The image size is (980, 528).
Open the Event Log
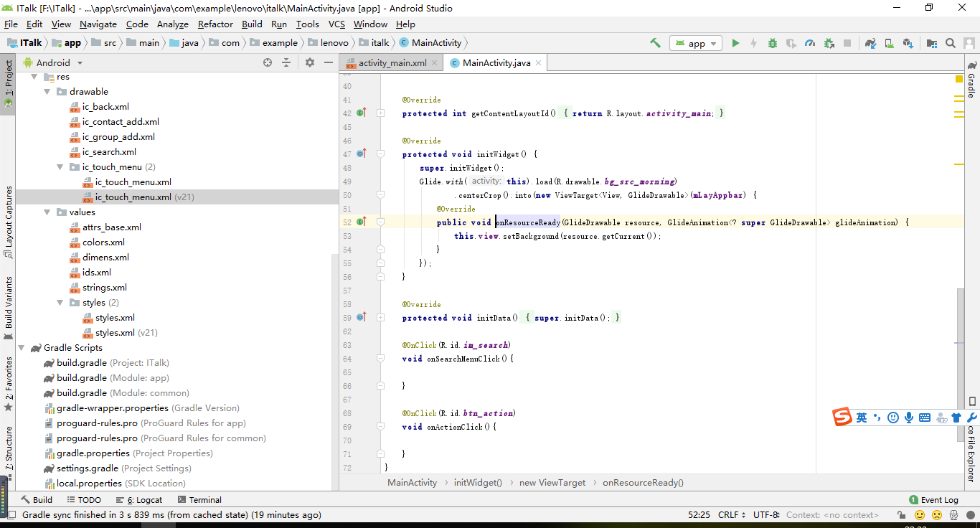(933, 500)
